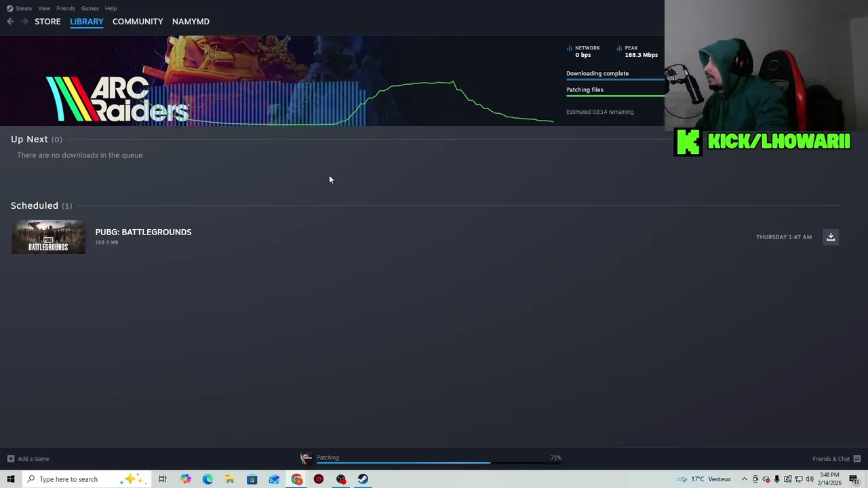Go forward with the right arrow
The width and height of the screenshot is (868, 488).
coord(24,22)
